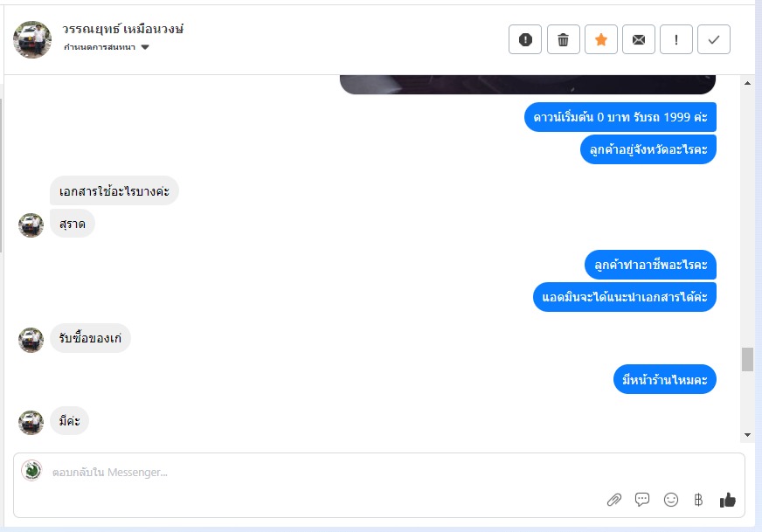Mark conversation done with checkmark button
This screenshot has height=532, width=762.
tap(714, 39)
